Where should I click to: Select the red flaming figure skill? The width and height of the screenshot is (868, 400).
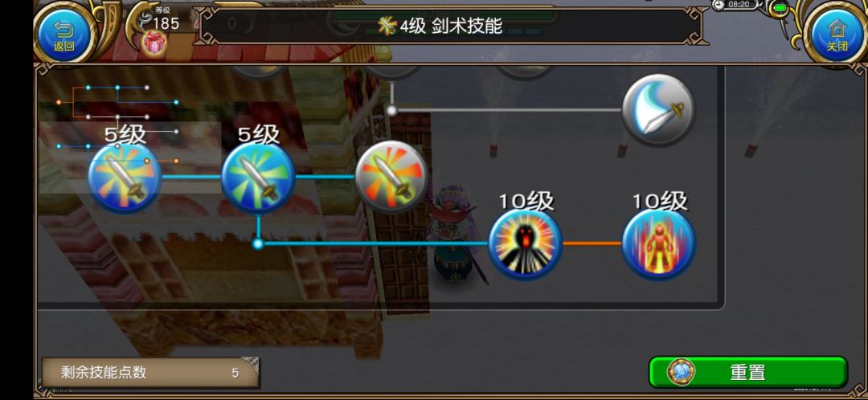pos(659,244)
